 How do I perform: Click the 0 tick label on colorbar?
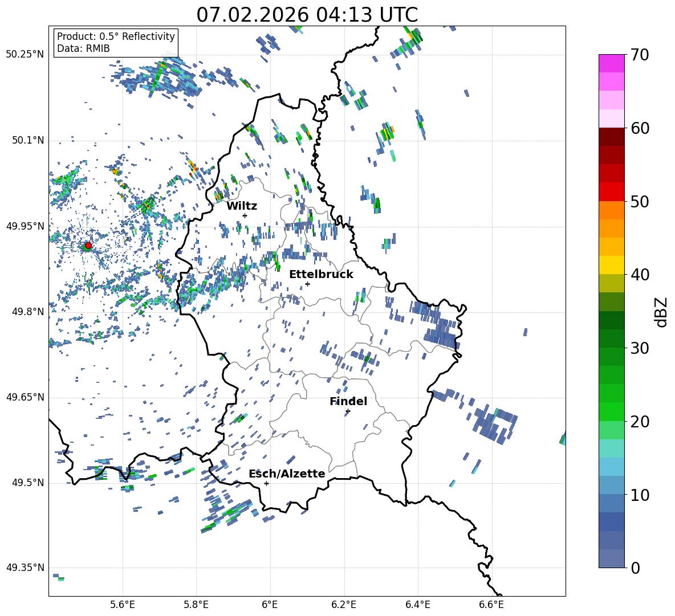coord(636,568)
